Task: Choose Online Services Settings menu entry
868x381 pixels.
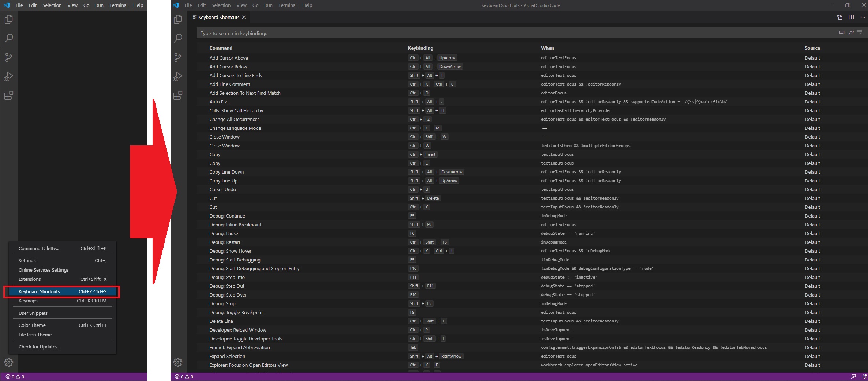Action: click(63, 270)
